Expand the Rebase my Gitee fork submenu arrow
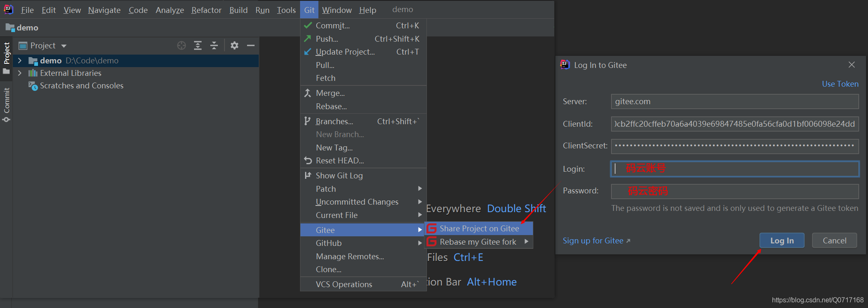868x308 pixels. (x=526, y=242)
